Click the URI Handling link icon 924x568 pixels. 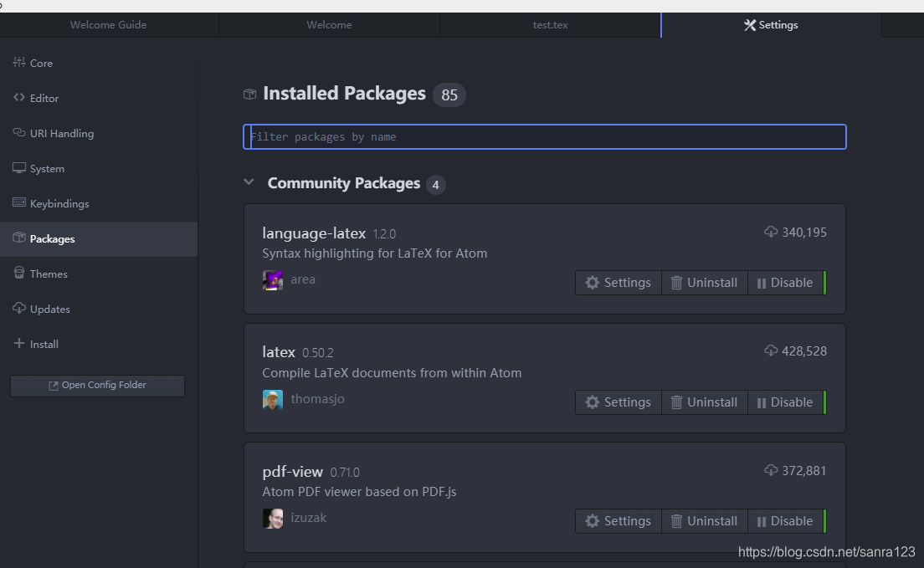tap(19, 132)
